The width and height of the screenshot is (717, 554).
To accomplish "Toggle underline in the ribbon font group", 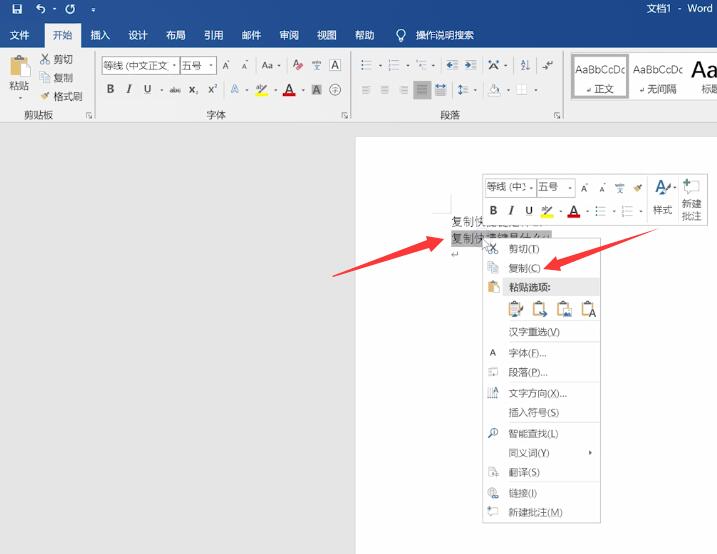I will click(x=147, y=89).
